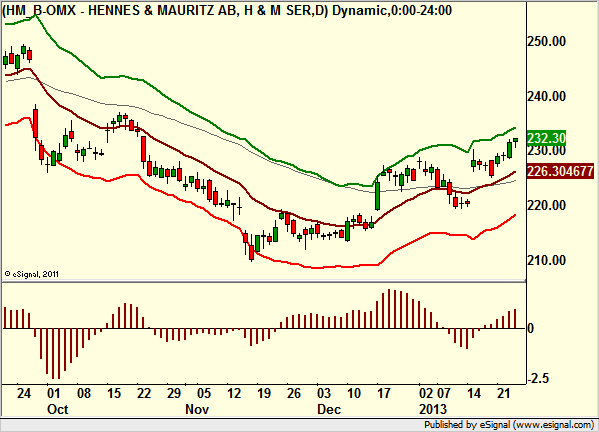The height and width of the screenshot is (432, 599).
Task: Select the green 232.30 price label
Action: [546, 138]
